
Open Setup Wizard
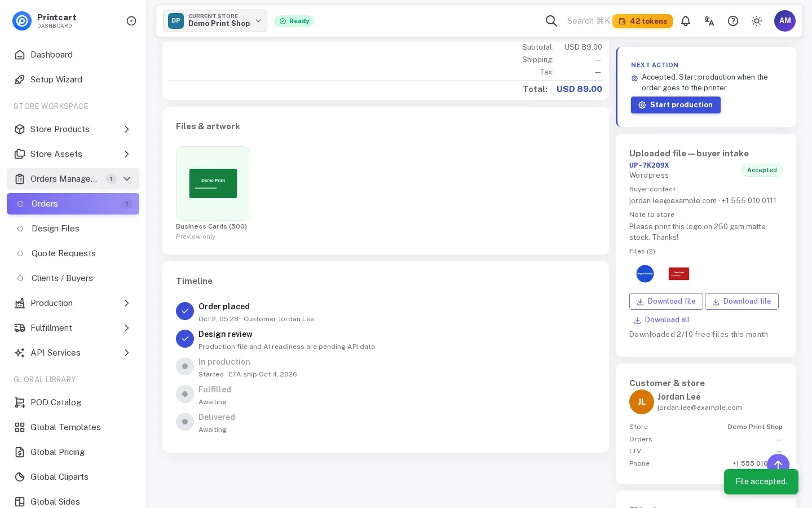[73, 80]
